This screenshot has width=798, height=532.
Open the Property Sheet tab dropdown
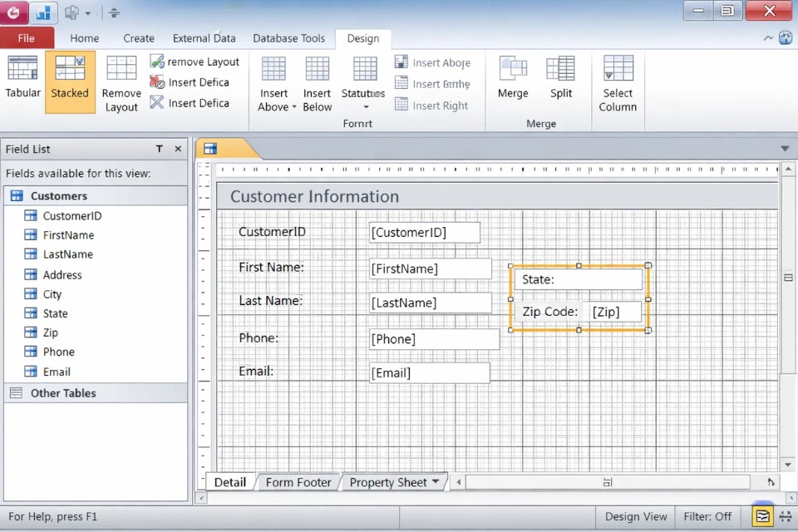click(x=436, y=482)
